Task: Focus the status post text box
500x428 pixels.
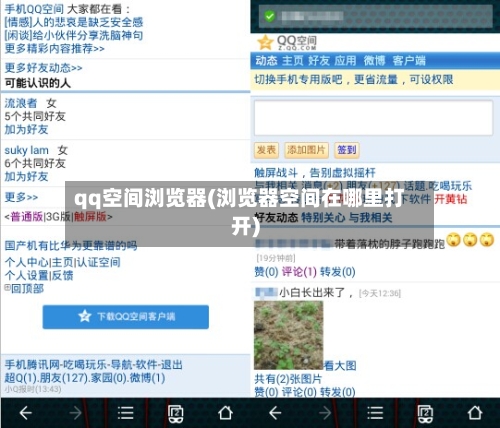Action: point(374,118)
